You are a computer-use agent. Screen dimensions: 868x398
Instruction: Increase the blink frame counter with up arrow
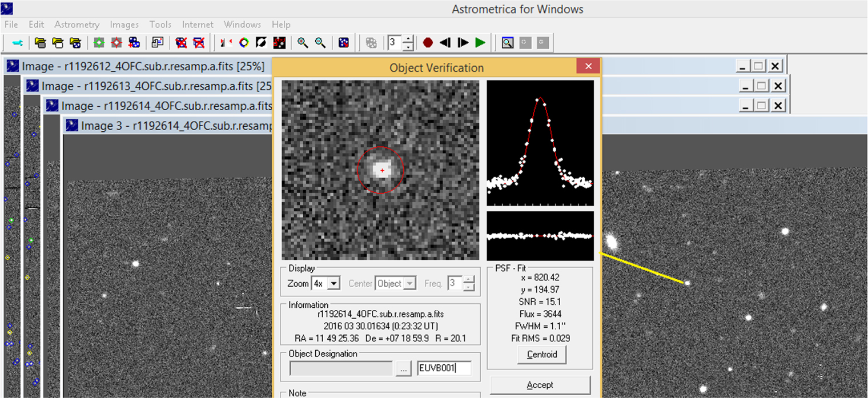pos(409,39)
